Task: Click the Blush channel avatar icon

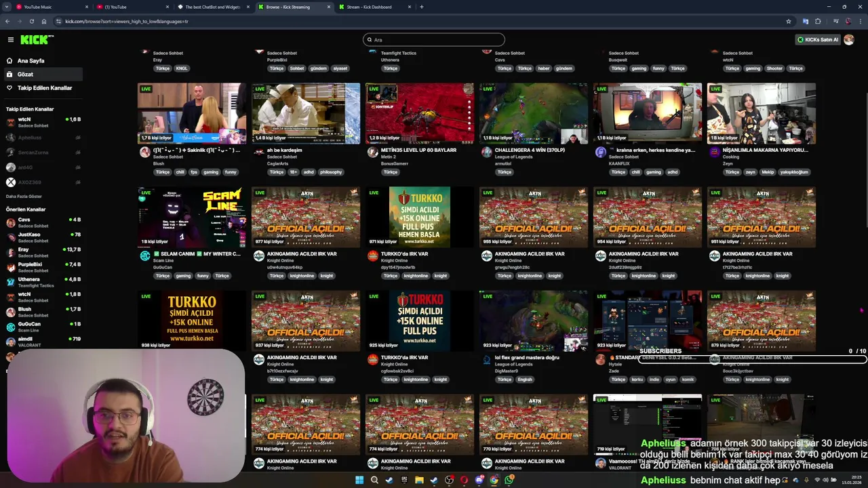Action: 144,152
